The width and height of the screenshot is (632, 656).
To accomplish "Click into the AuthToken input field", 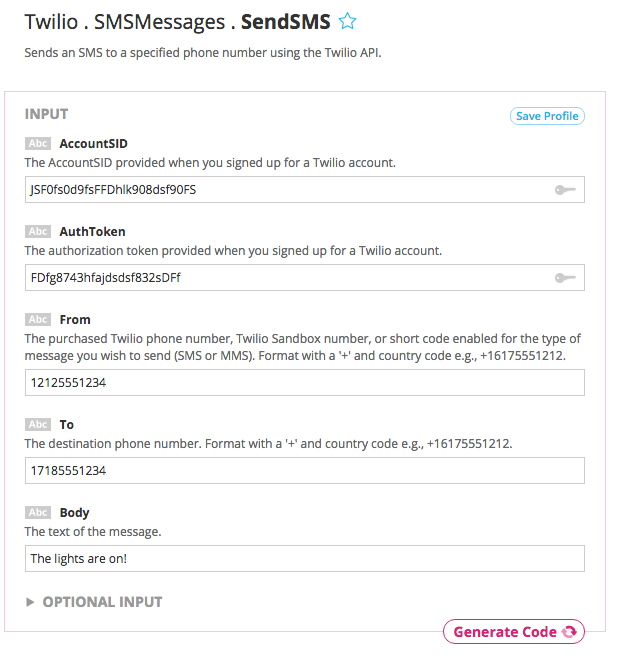I will pyautogui.click(x=290, y=278).
